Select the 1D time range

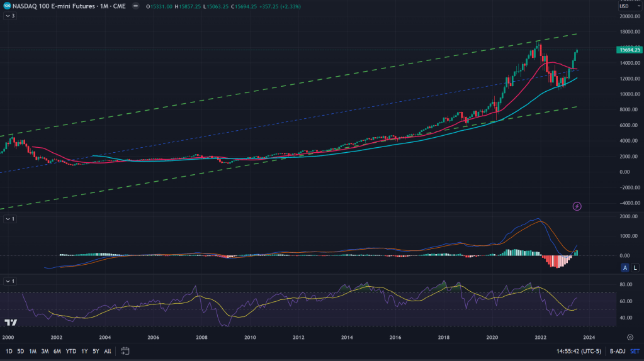(x=9, y=350)
